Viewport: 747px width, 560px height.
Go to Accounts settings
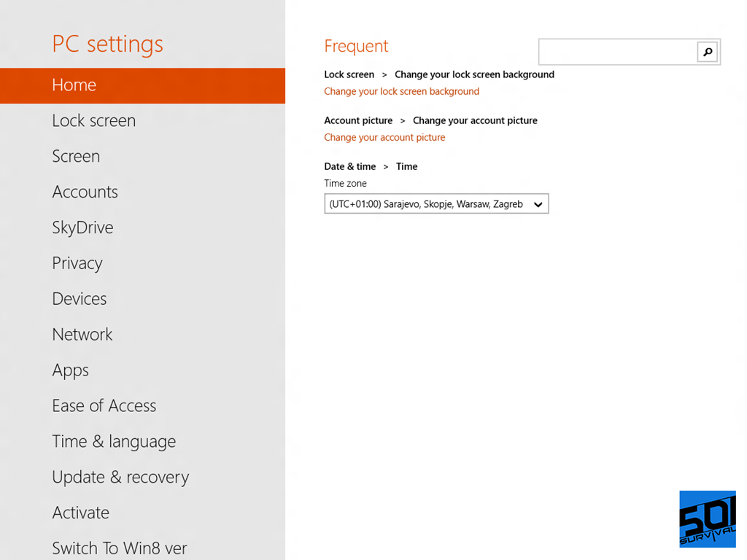click(85, 192)
